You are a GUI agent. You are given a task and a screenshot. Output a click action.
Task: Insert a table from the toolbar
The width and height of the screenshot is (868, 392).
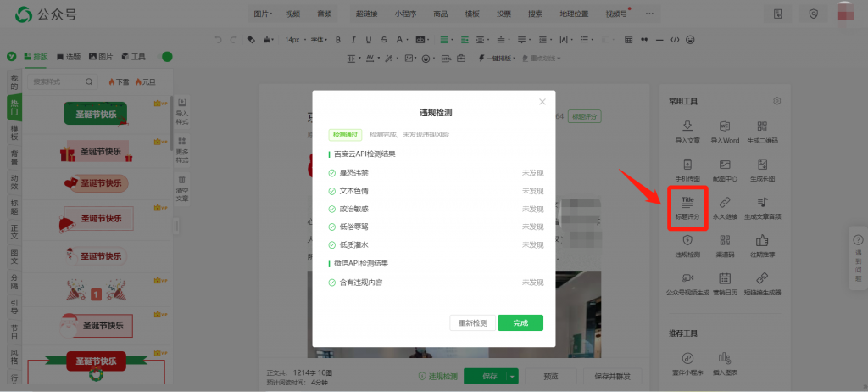tap(628, 40)
